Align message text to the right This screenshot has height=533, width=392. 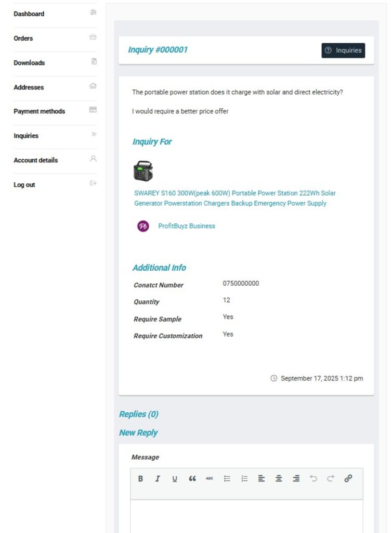[296, 479]
